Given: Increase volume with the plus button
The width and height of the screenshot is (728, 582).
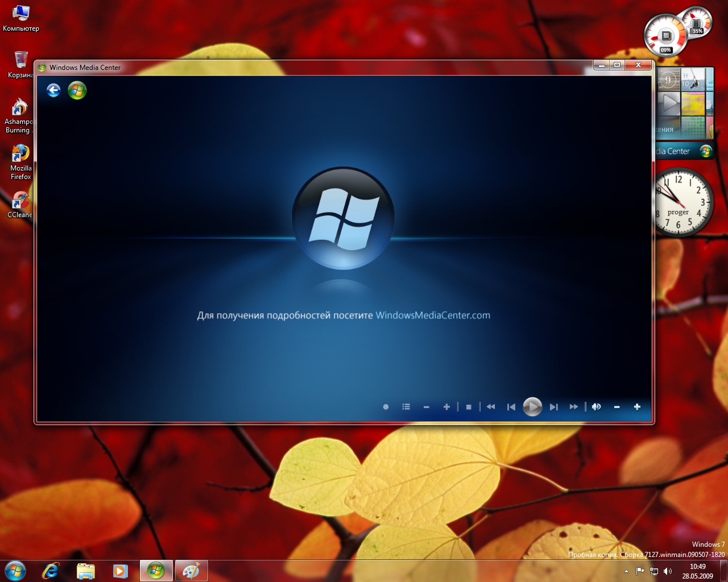Looking at the screenshot, I should 637,407.
